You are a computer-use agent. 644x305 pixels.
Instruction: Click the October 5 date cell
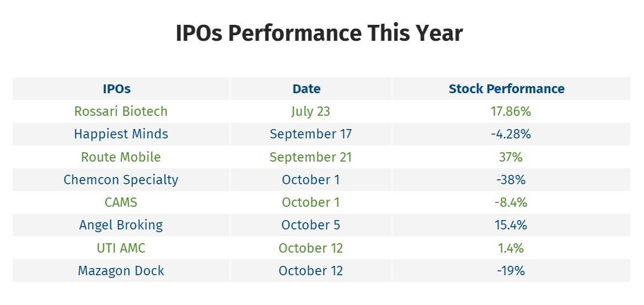[x=310, y=225]
